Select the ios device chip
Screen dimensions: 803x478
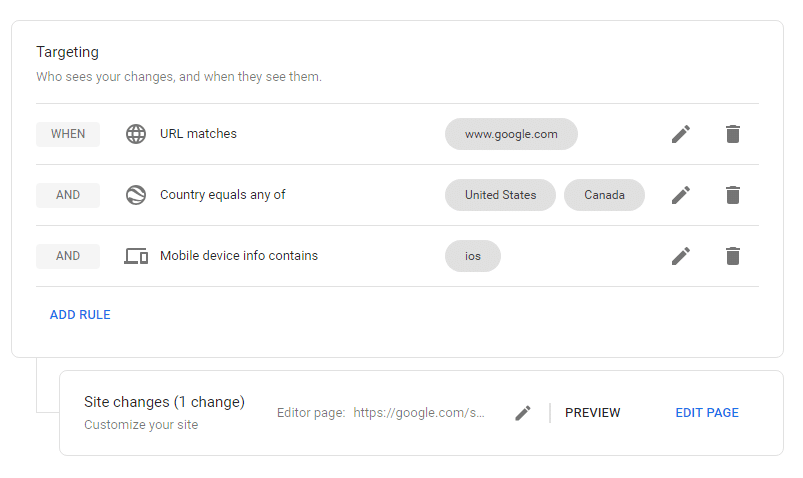[473, 256]
